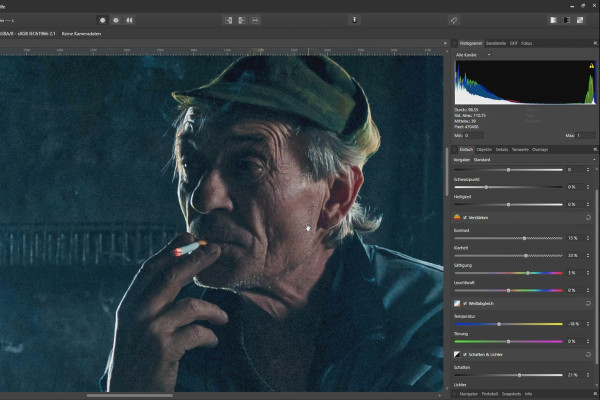
Task: Open the Overlays tab
Action: tap(540, 150)
